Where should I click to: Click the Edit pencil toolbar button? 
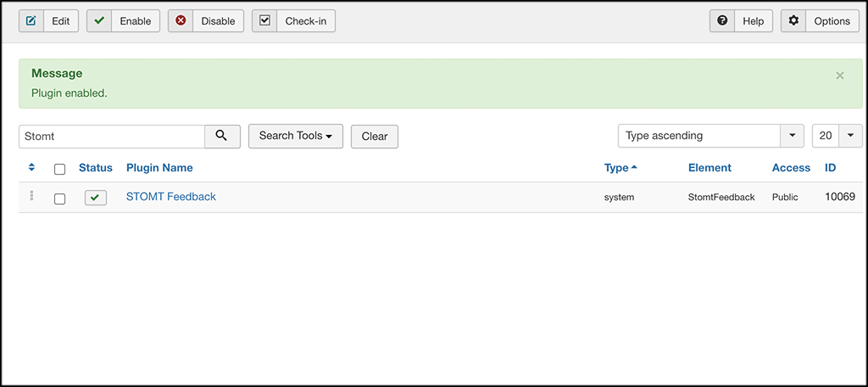(x=48, y=21)
